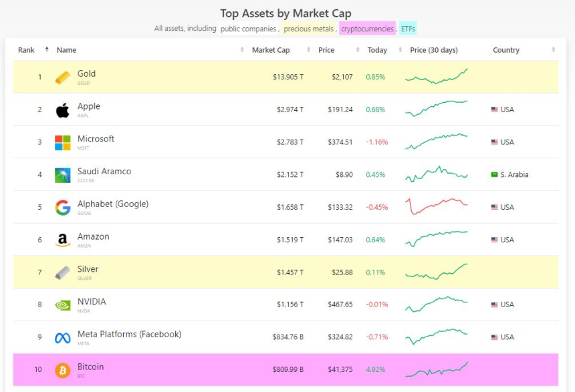575x392 pixels.
Task: Open the Silver asset name link
Action: [x=88, y=269]
